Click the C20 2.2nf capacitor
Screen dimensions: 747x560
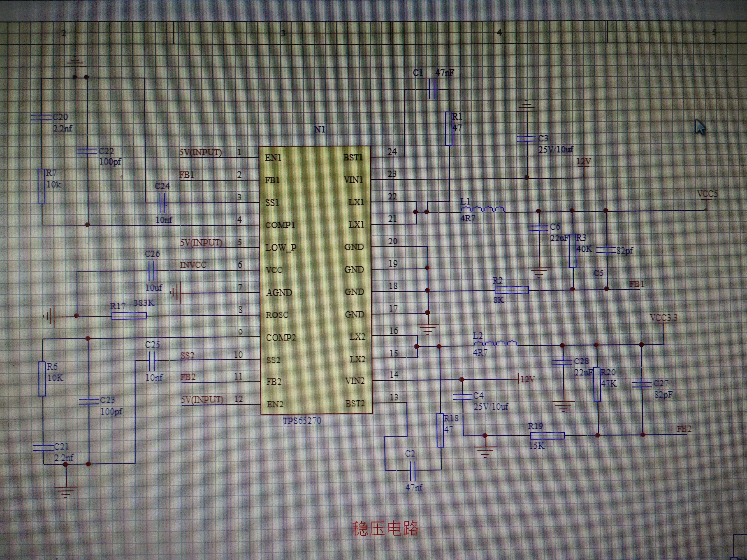(x=41, y=117)
